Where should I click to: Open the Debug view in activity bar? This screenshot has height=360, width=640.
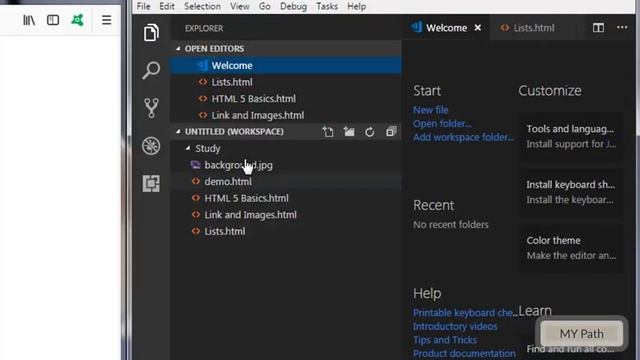click(151, 146)
